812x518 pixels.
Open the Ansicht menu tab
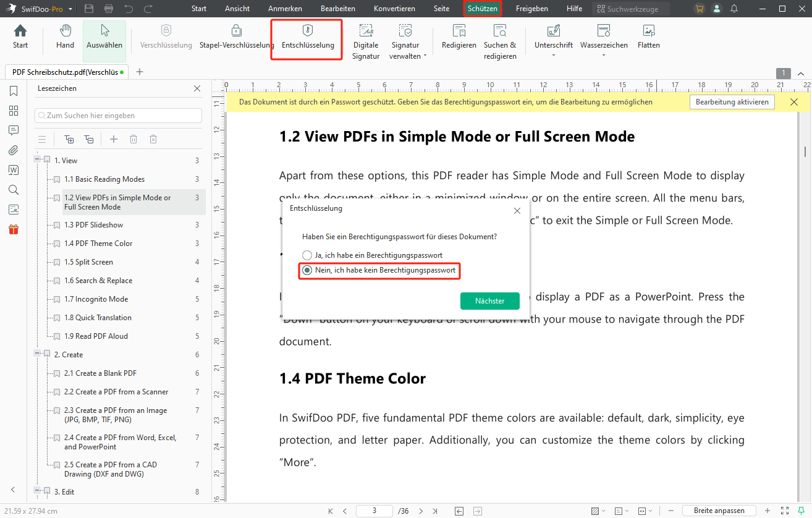(x=237, y=9)
